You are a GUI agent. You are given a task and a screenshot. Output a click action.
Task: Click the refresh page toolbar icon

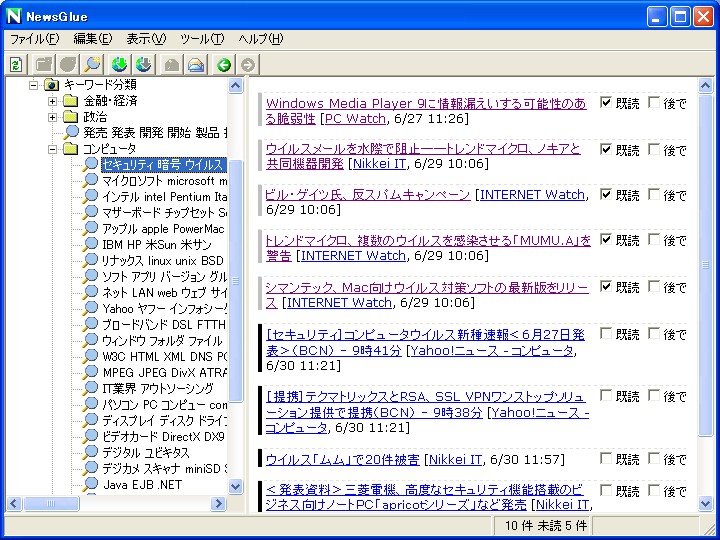(17, 64)
